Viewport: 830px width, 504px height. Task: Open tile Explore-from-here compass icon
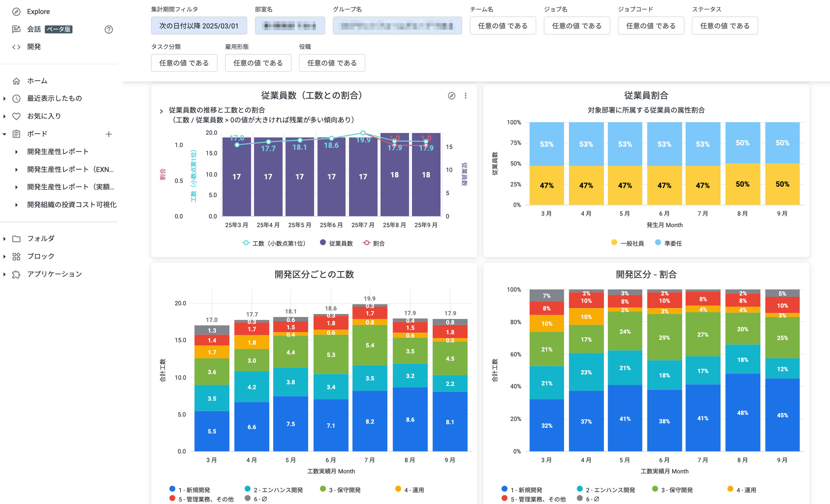pyautogui.click(x=451, y=96)
